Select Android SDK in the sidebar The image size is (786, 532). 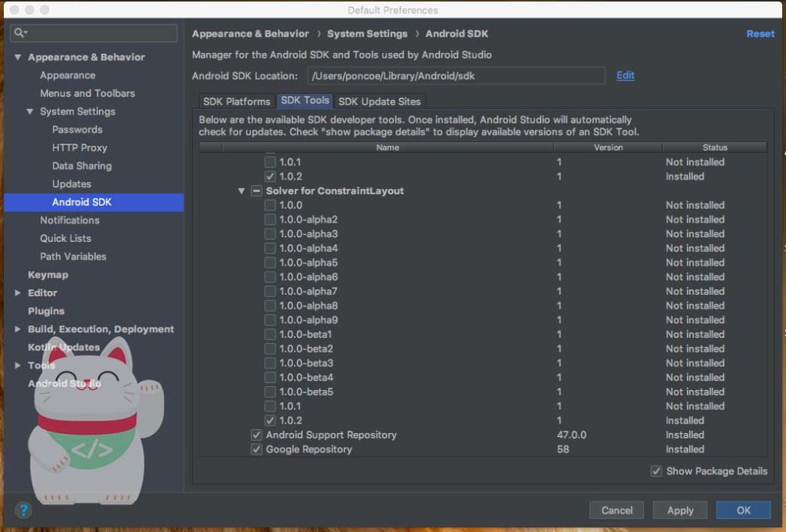(x=94, y=202)
